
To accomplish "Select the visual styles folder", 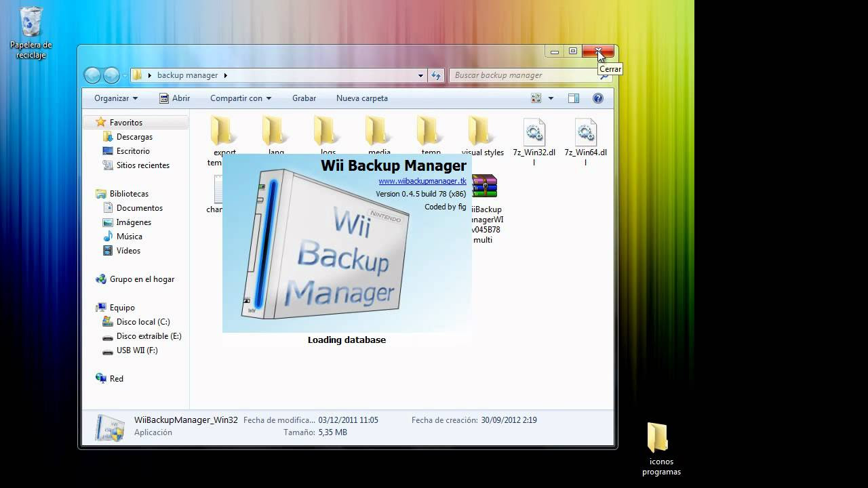I will tap(482, 137).
